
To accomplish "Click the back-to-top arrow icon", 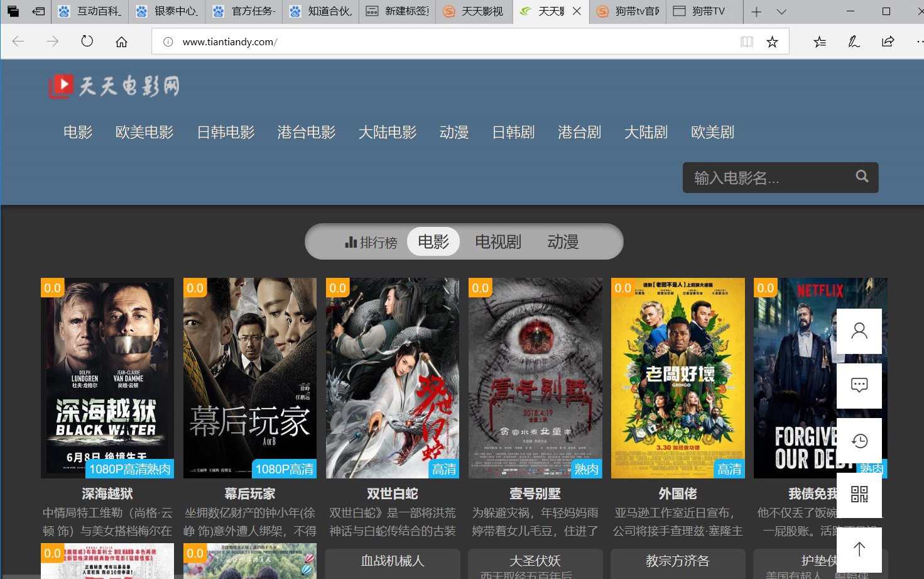I will (x=859, y=549).
